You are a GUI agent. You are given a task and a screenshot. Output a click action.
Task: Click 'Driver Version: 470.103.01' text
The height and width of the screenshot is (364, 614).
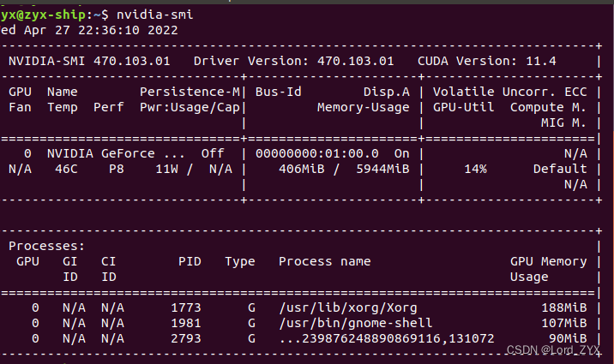[293, 61]
